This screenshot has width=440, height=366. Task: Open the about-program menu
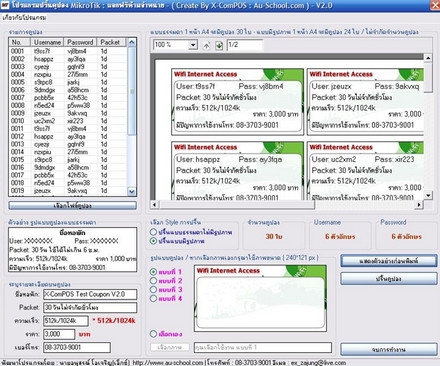[24, 18]
